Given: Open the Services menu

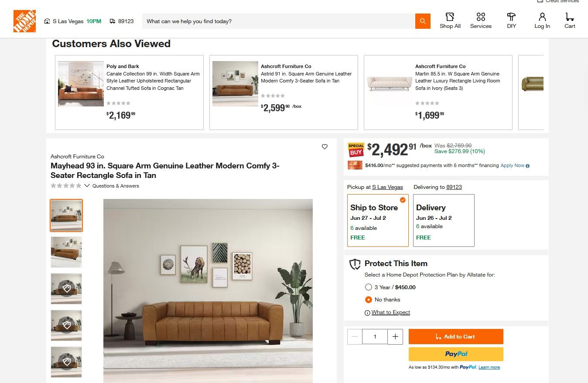Looking at the screenshot, I should [481, 21].
